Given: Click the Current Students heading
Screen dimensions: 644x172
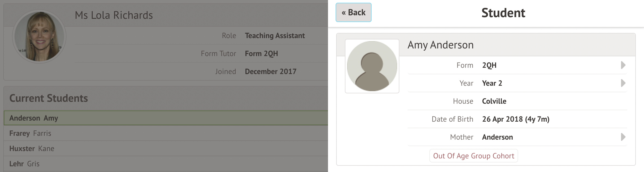Looking at the screenshot, I should (49, 98).
